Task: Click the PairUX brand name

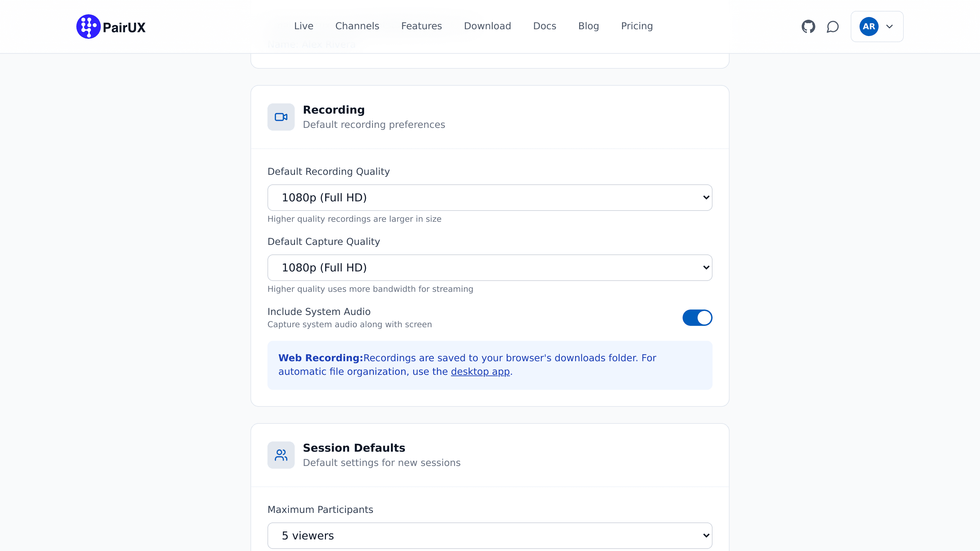Action: [x=124, y=27]
